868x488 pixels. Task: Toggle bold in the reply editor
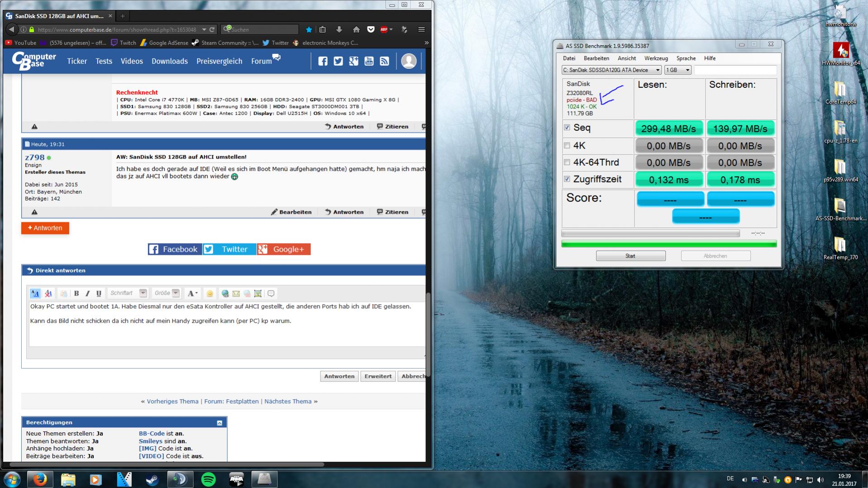point(76,293)
